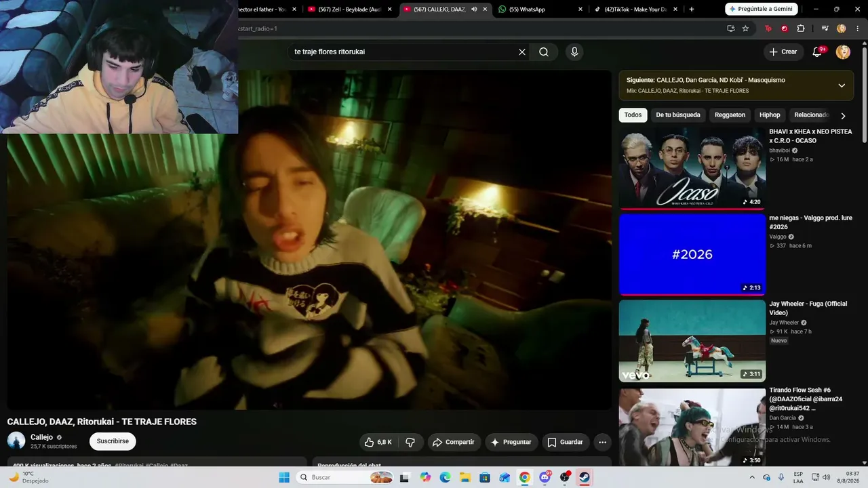Close the Zell - Beyblade tab
This screenshot has height=488, width=868.
pos(390,9)
